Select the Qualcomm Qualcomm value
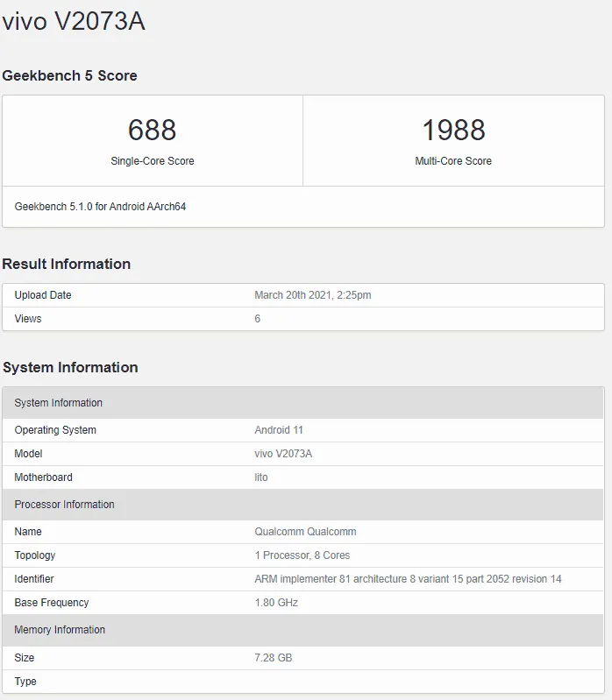612x700 pixels. click(305, 532)
